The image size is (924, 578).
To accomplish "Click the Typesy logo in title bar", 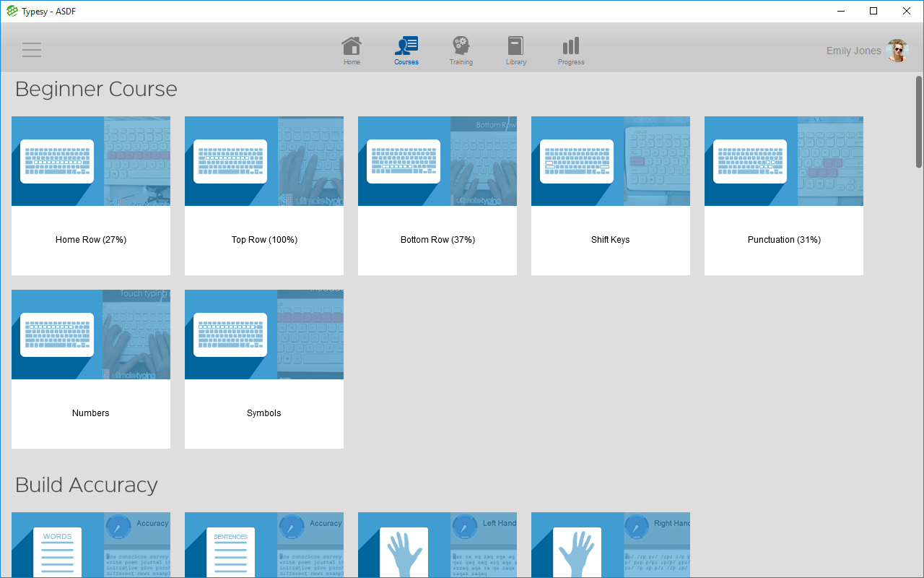I will pos(12,11).
